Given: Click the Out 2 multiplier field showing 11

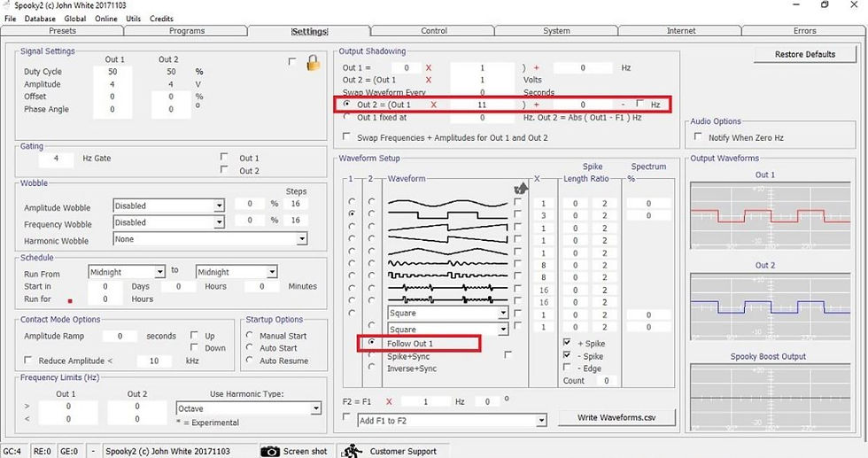Looking at the screenshot, I should [482, 105].
